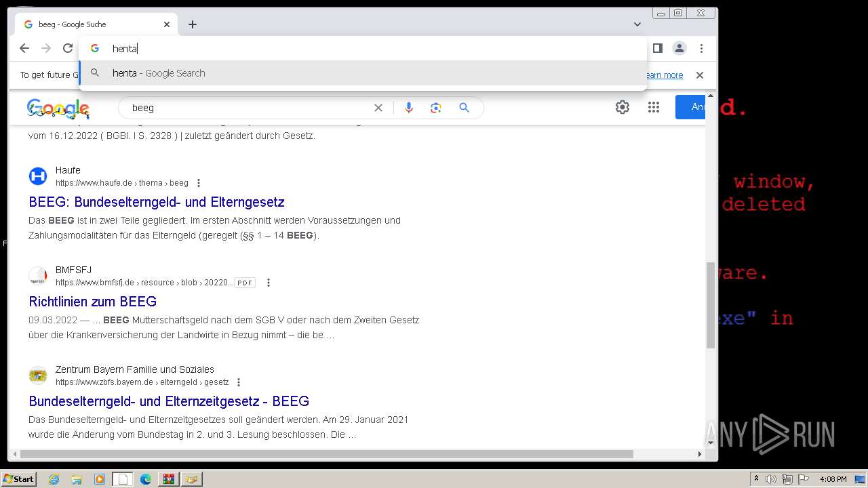Open more options for Haufe result

199,183
